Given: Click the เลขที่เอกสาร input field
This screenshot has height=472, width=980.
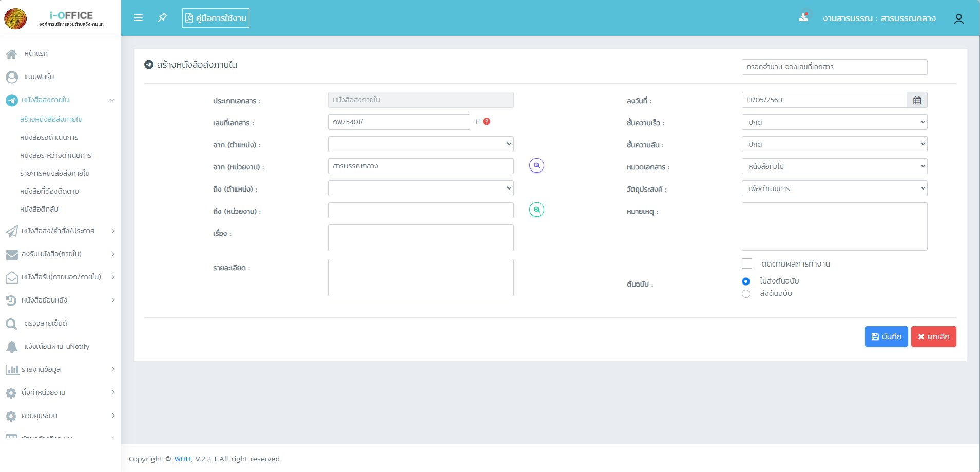Looking at the screenshot, I should click(x=399, y=122).
